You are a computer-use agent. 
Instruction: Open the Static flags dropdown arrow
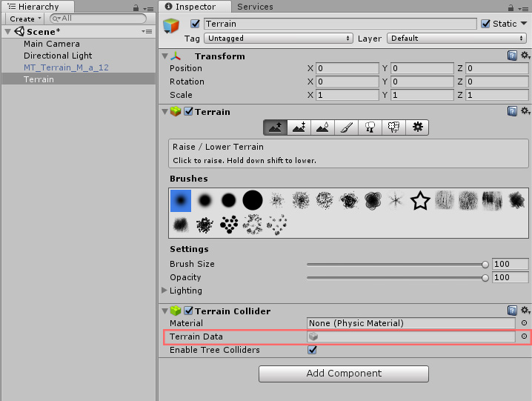click(x=524, y=24)
